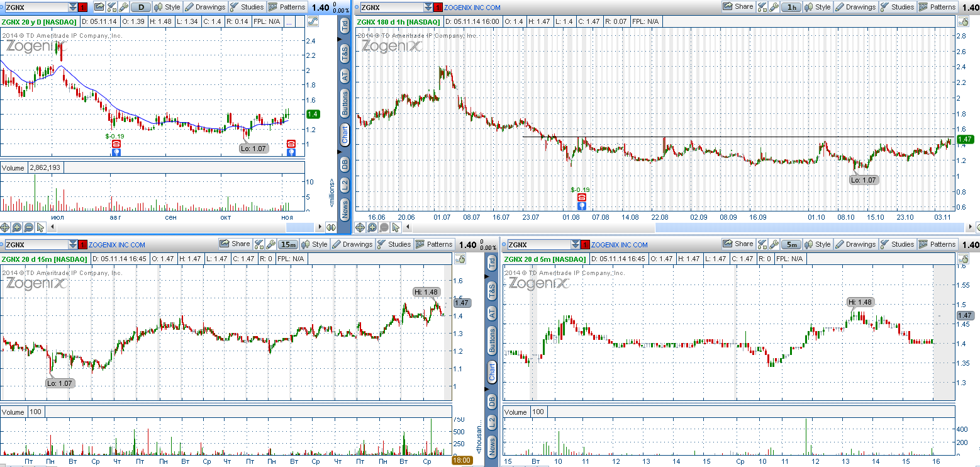Open the Patterns button in the 1h chart
The width and height of the screenshot is (980, 467).
click(x=937, y=7)
